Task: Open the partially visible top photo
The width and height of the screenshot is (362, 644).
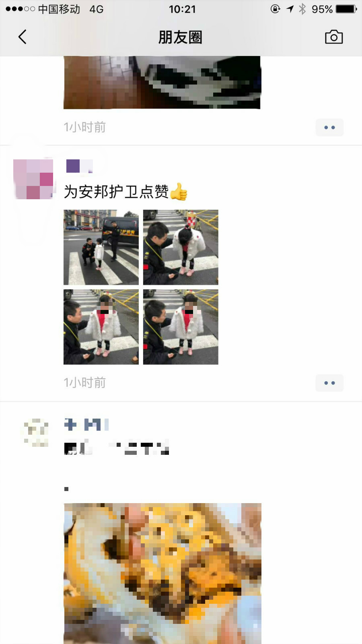Action: point(162,83)
